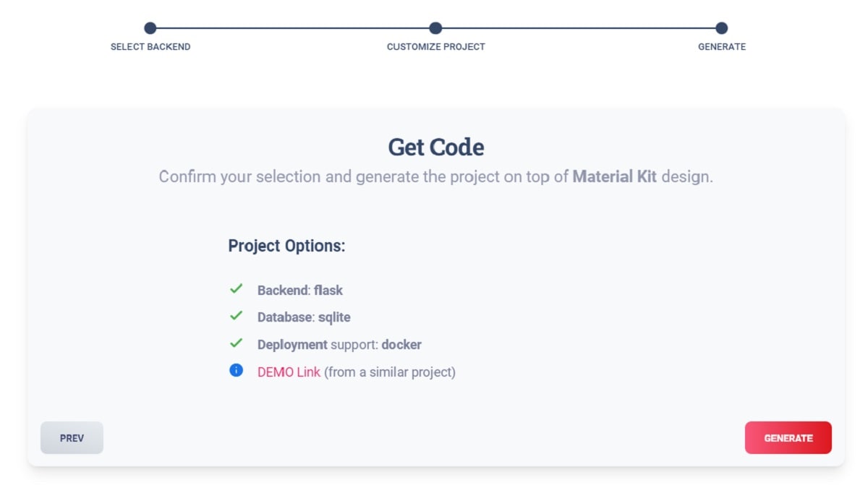Click the green checkmark beside Database: sqlite

point(236,317)
